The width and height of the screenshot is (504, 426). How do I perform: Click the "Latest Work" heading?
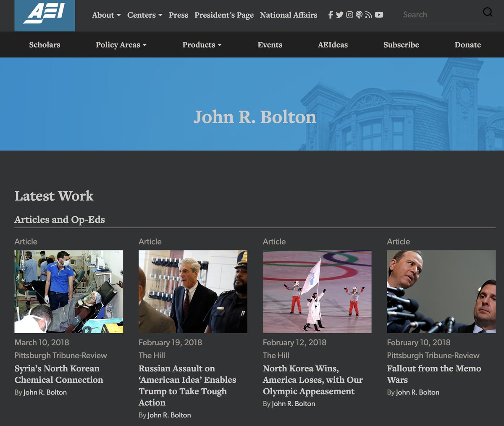54,196
